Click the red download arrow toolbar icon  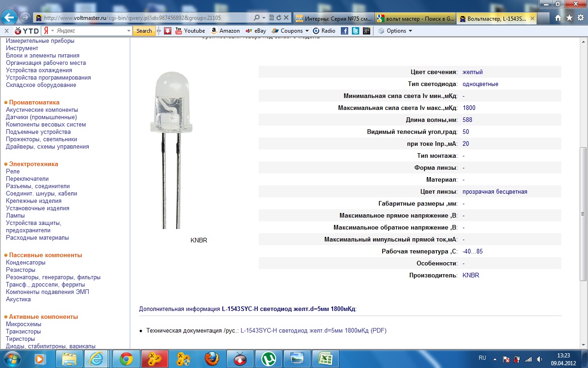pos(168,31)
